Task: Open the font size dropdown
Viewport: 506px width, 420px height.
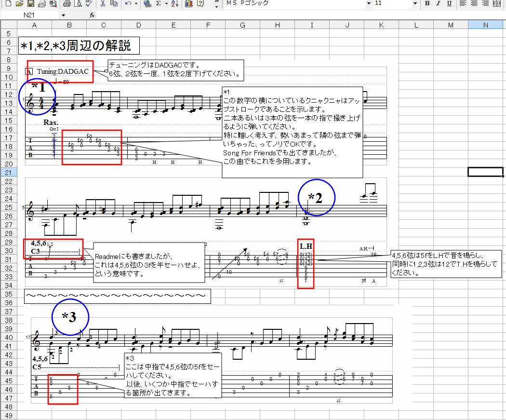Action: click(415, 4)
